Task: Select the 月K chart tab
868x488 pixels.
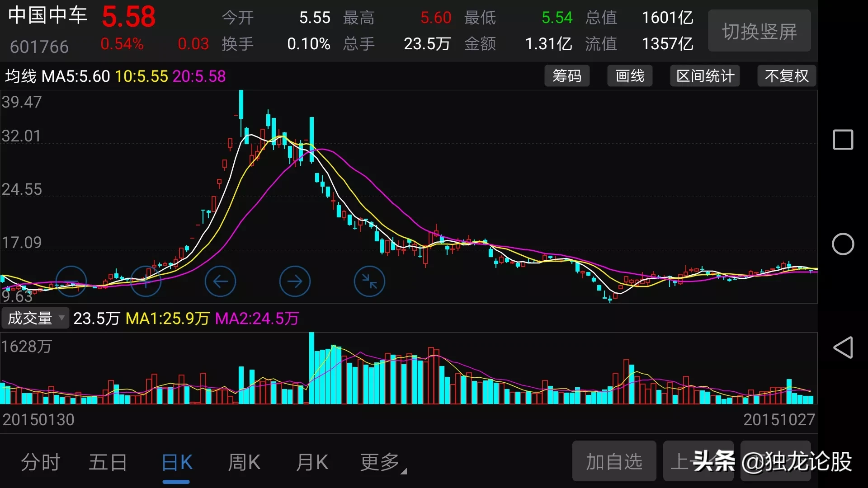Action: click(x=312, y=462)
